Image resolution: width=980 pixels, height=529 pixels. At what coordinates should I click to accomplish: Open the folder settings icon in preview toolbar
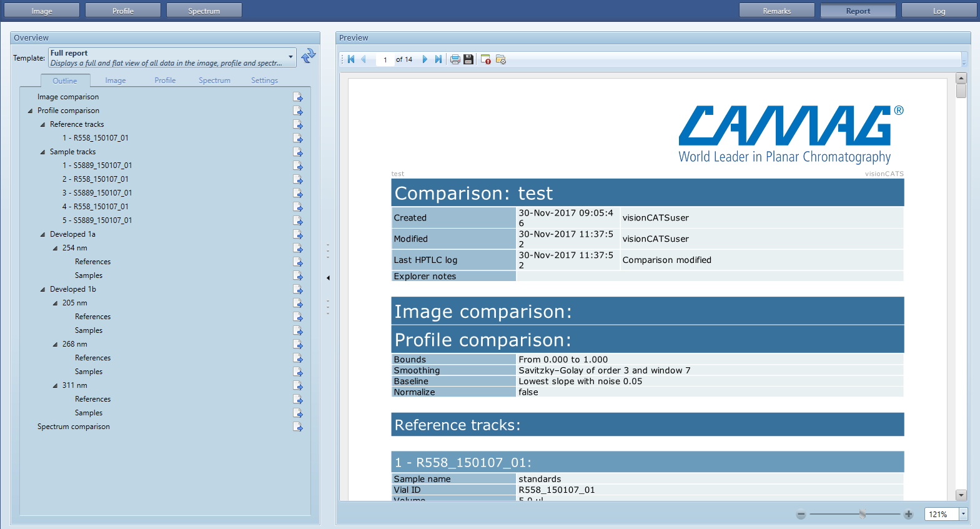(x=500, y=59)
